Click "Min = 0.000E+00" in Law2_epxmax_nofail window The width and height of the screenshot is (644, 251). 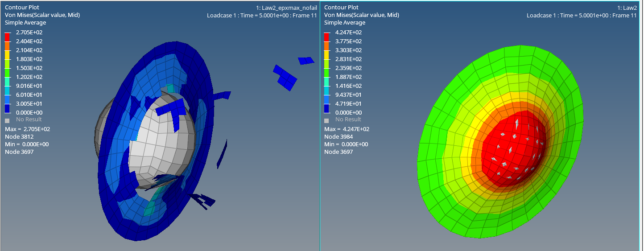pos(27,144)
